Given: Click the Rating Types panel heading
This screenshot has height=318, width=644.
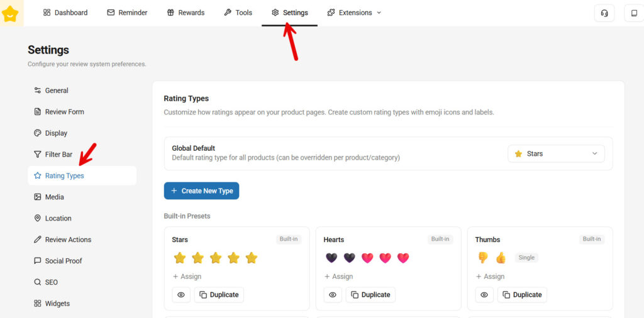Looking at the screenshot, I should click(x=186, y=99).
